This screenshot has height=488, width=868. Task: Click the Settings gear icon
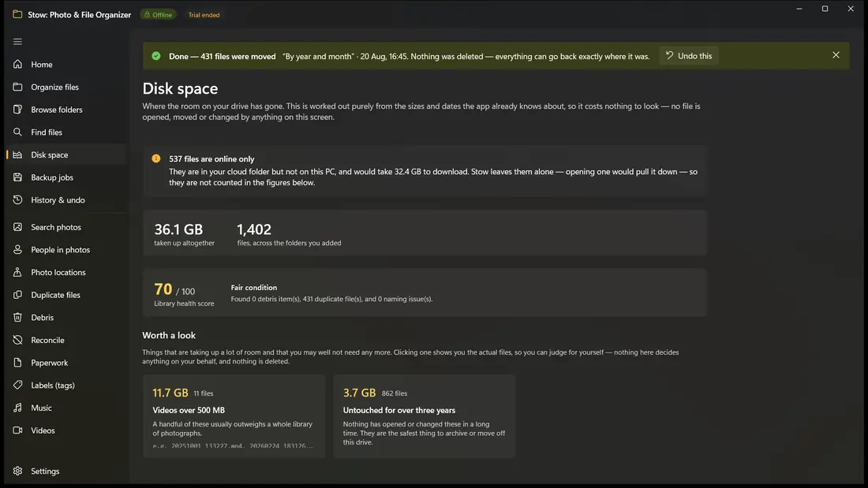[x=17, y=471]
